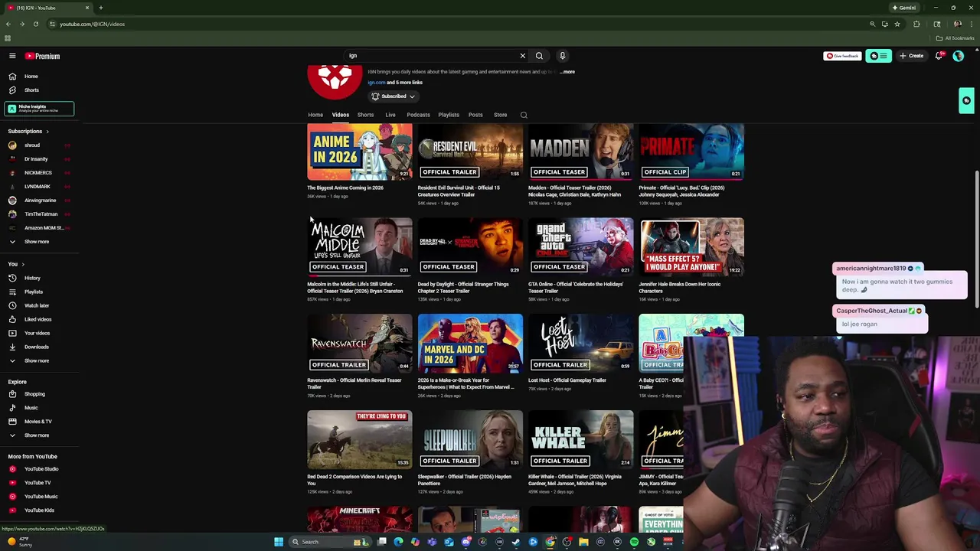Expand the channel description with ...more
980x551 pixels.
click(567, 72)
